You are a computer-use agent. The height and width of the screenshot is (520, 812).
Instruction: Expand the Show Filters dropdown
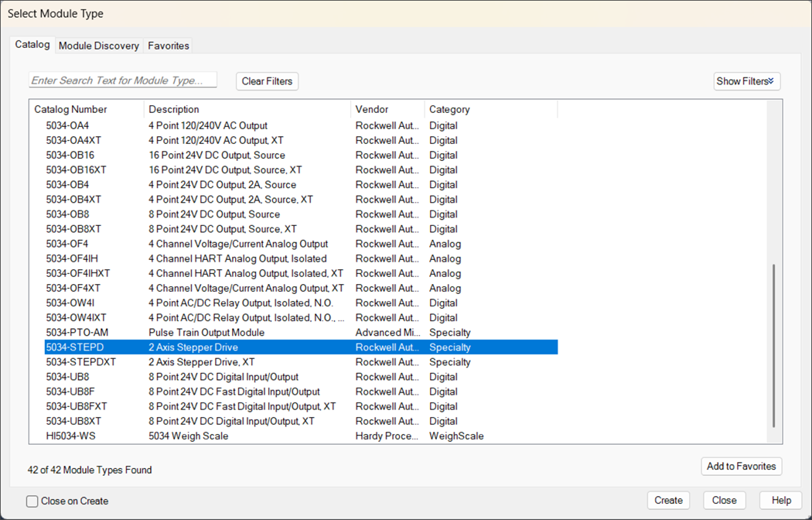(x=746, y=81)
